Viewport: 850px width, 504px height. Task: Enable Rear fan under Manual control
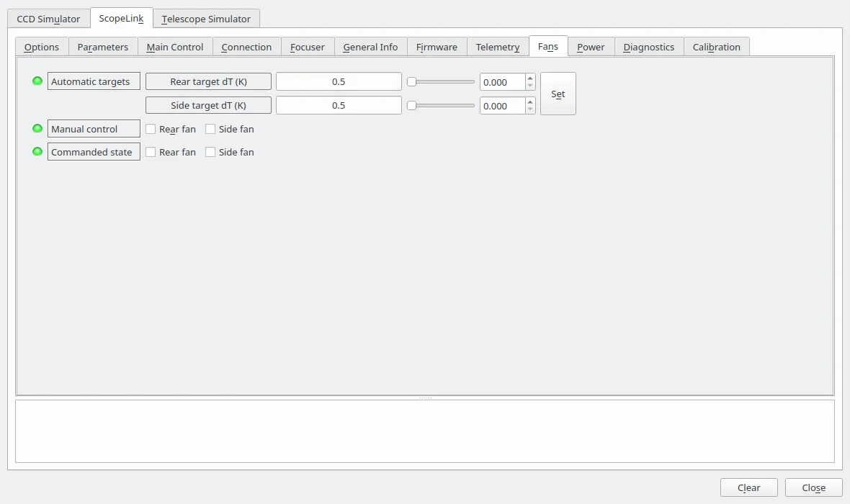(151, 129)
